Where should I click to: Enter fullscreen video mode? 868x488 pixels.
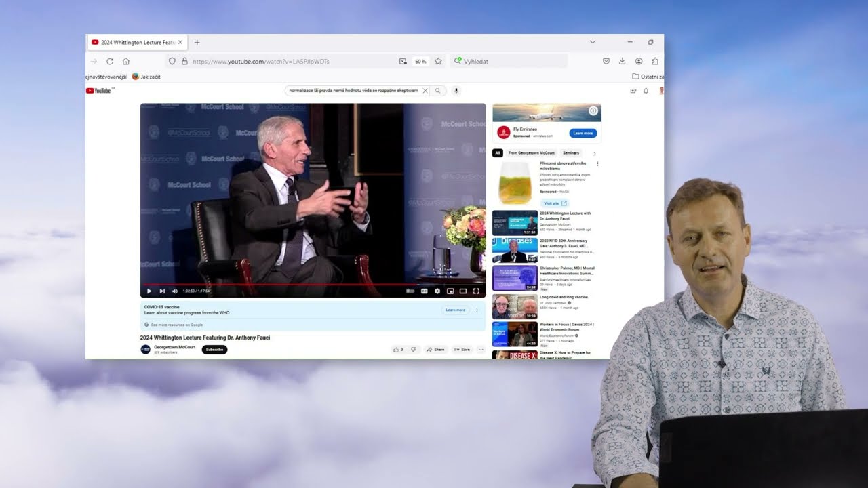[x=476, y=291]
